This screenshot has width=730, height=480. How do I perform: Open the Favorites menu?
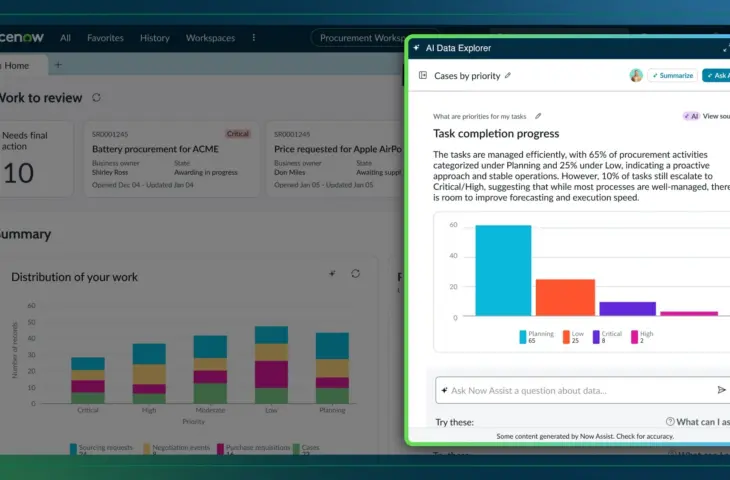[105, 38]
